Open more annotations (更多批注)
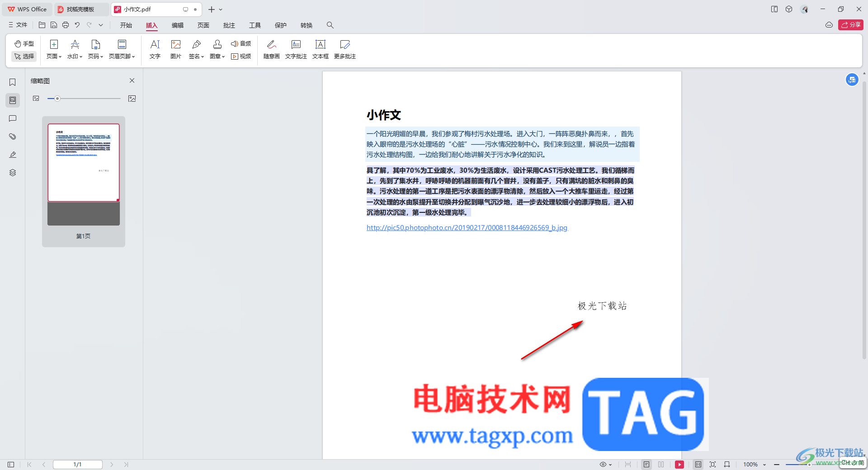The width and height of the screenshot is (868, 470). coord(345,49)
